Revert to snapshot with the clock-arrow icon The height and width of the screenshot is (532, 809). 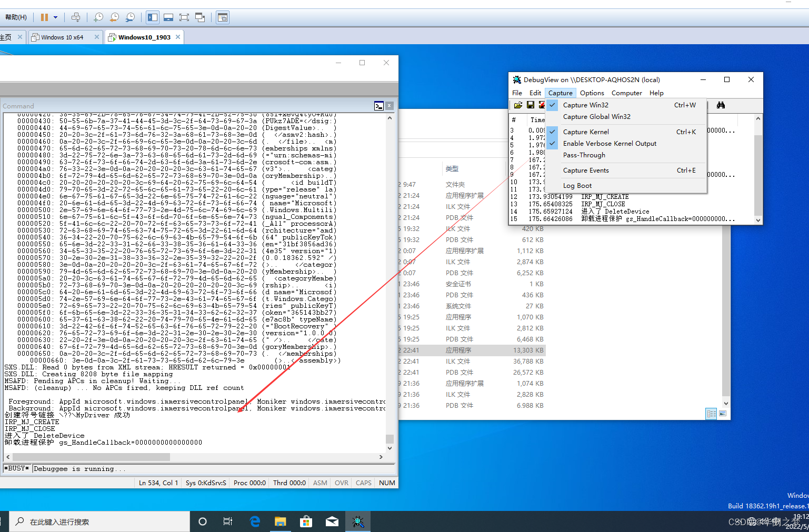point(114,17)
